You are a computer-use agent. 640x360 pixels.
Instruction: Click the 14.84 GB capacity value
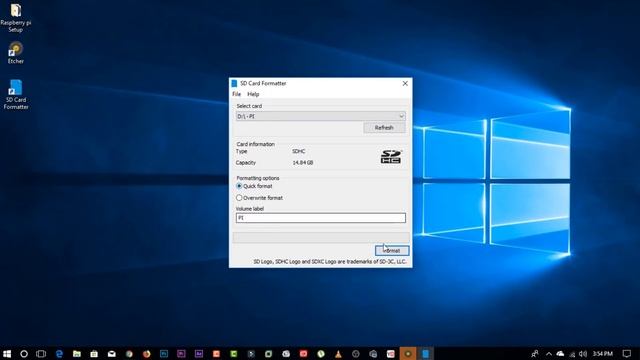click(302, 162)
